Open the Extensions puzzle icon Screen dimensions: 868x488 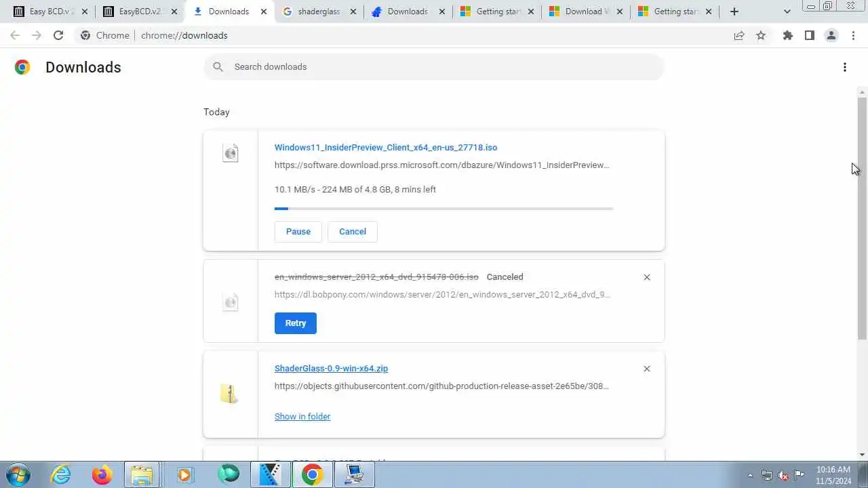[788, 35]
